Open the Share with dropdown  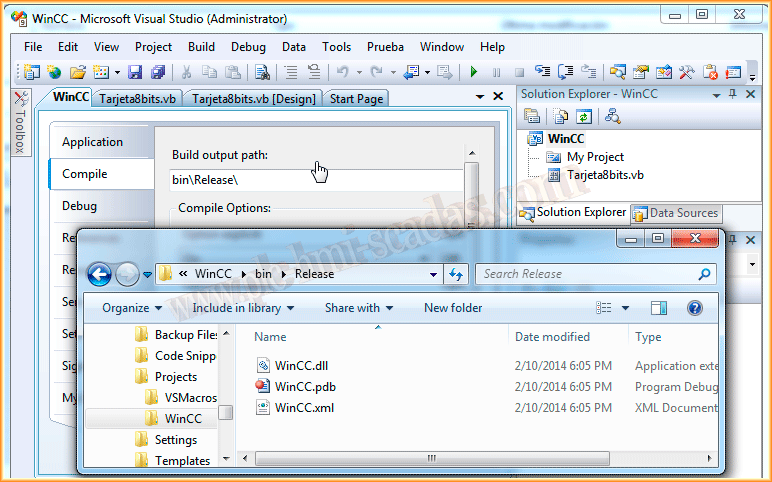[x=359, y=308]
